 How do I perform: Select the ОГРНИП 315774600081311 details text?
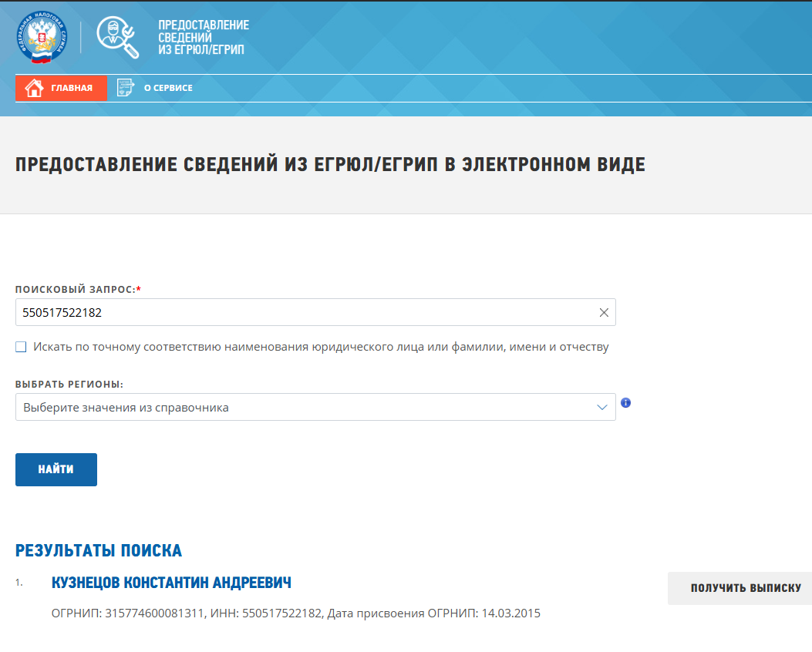coord(295,613)
